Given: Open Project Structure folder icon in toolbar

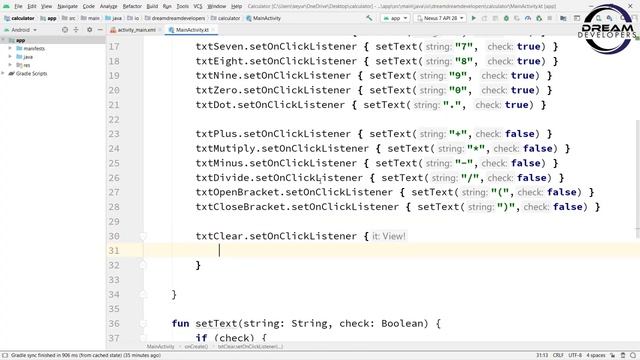Looking at the screenshot, I should coord(563,18).
